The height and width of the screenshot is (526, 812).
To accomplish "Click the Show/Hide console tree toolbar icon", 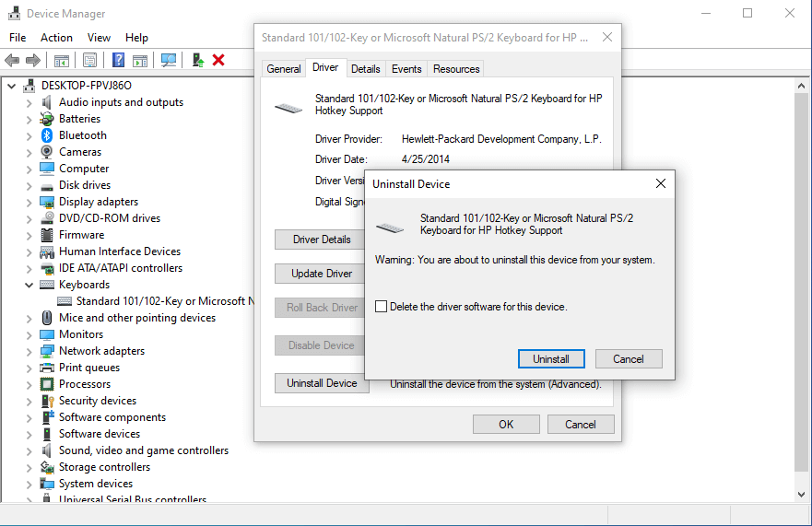I will [x=62, y=61].
